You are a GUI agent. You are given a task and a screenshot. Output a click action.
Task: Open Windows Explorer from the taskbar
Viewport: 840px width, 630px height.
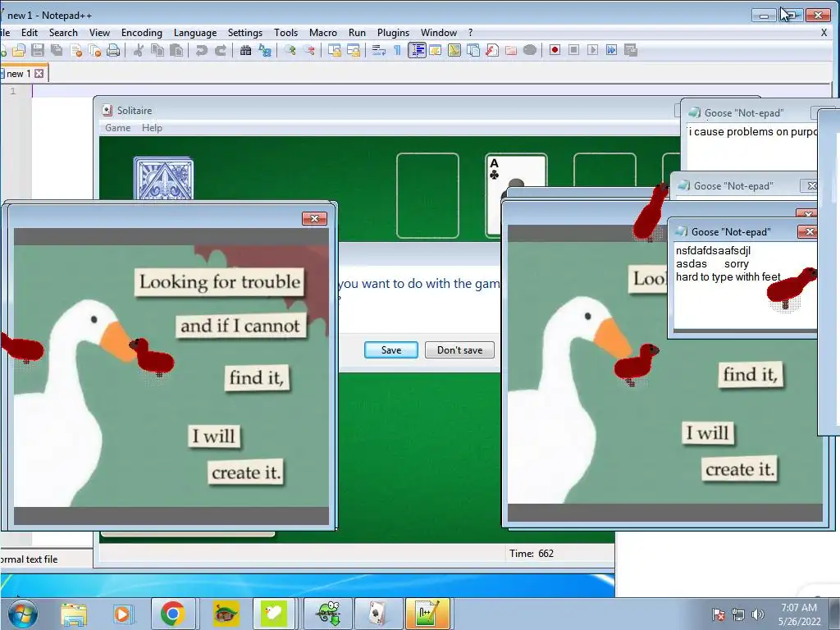(x=74, y=614)
